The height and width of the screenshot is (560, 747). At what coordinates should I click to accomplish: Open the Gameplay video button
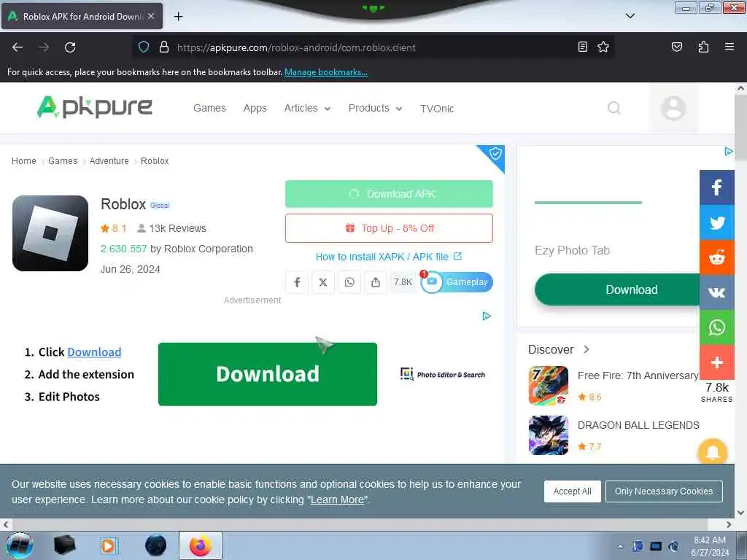point(457,282)
